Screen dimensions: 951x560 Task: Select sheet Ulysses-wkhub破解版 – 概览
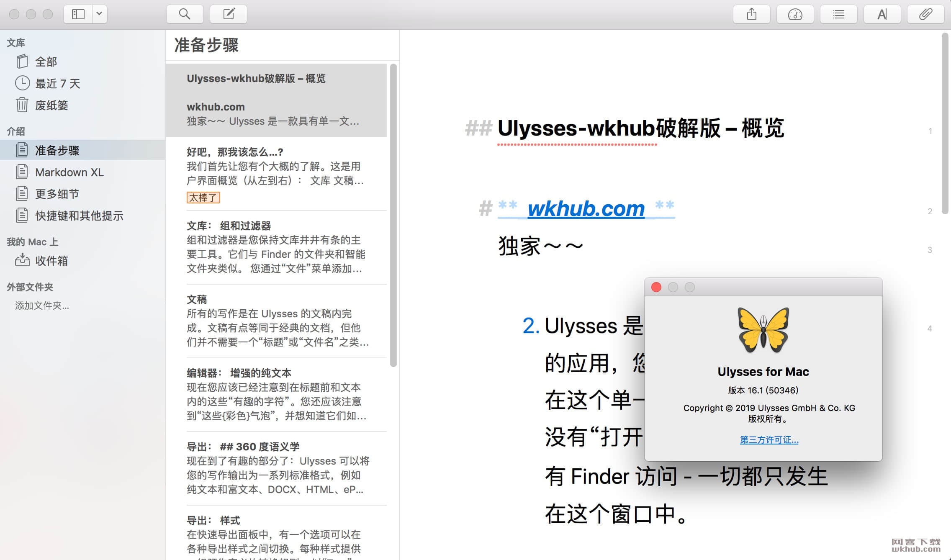276,100
